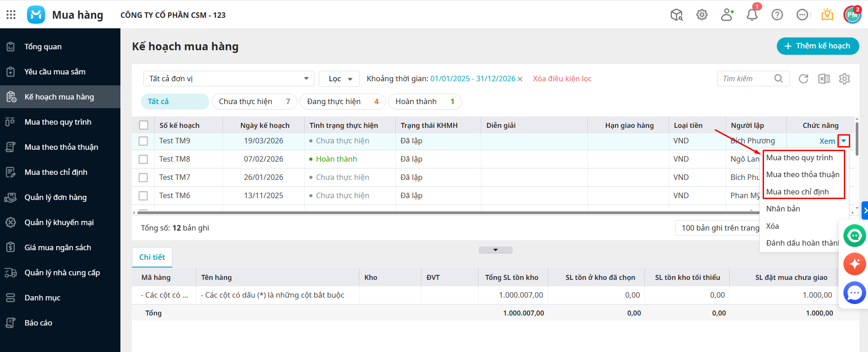
Task: Open the action dropdown arrow beside Xem
Action: (844, 141)
